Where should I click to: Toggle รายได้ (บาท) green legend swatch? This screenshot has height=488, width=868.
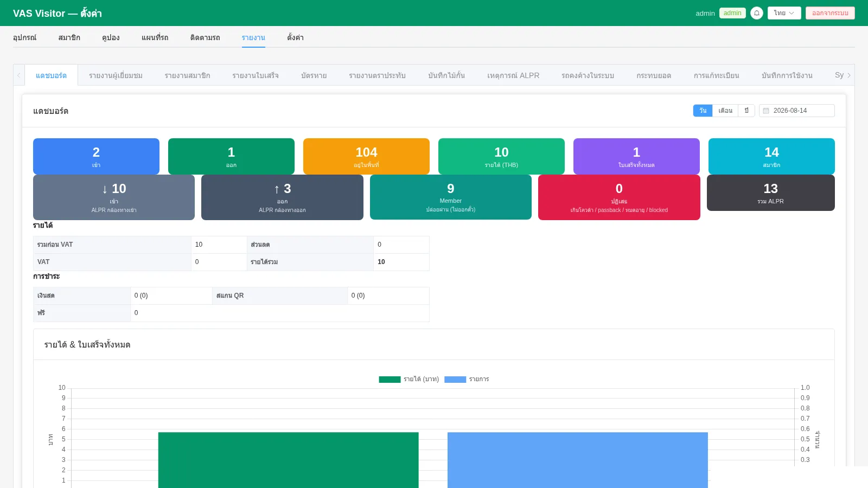point(390,380)
